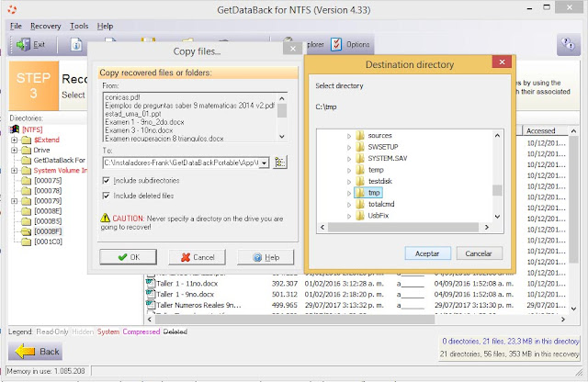This screenshot has height=382, width=588.
Task: Toggle Include deleted files checkbox
Action: click(x=107, y=196)
